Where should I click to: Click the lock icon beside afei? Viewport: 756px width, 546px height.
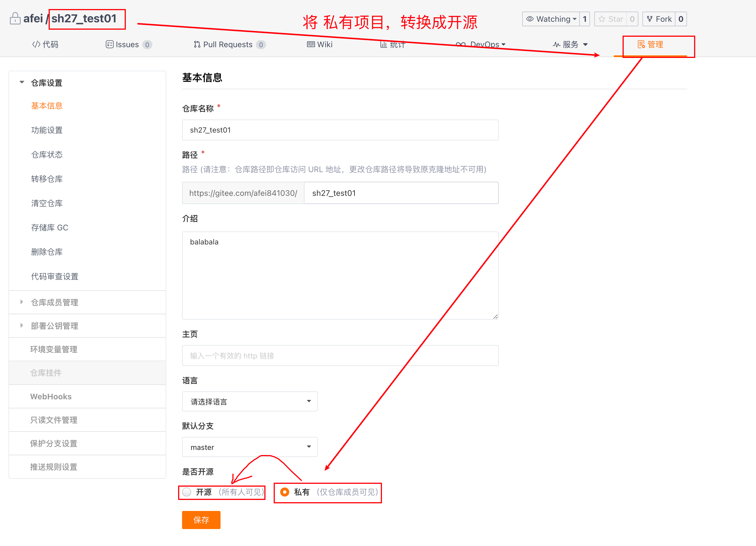click(15, 18)
